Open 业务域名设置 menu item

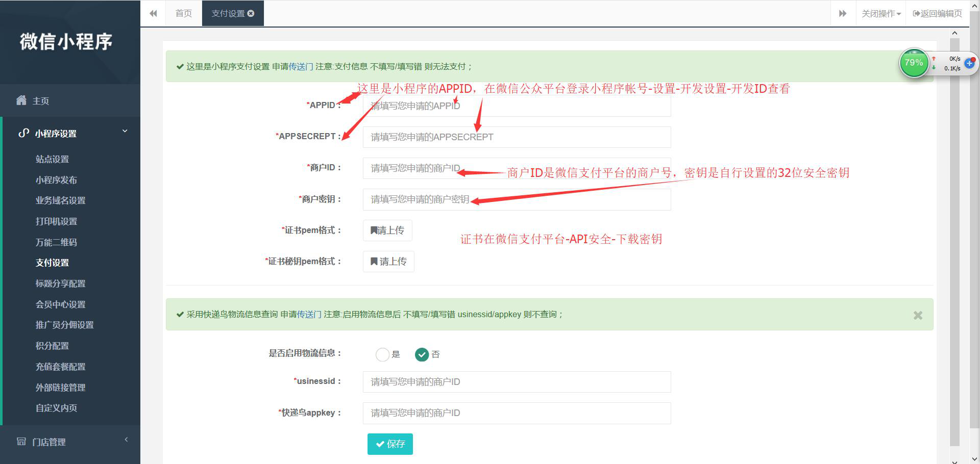coord(60,200)
